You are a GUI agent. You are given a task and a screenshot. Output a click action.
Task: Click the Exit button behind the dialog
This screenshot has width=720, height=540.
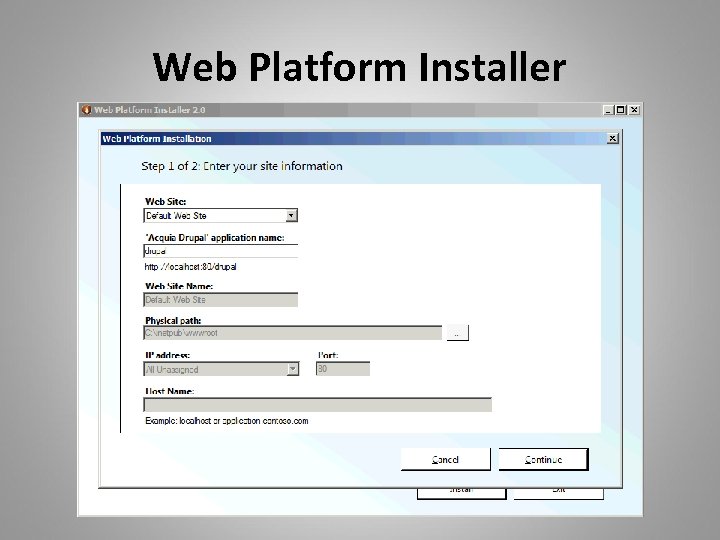(558, 494)
